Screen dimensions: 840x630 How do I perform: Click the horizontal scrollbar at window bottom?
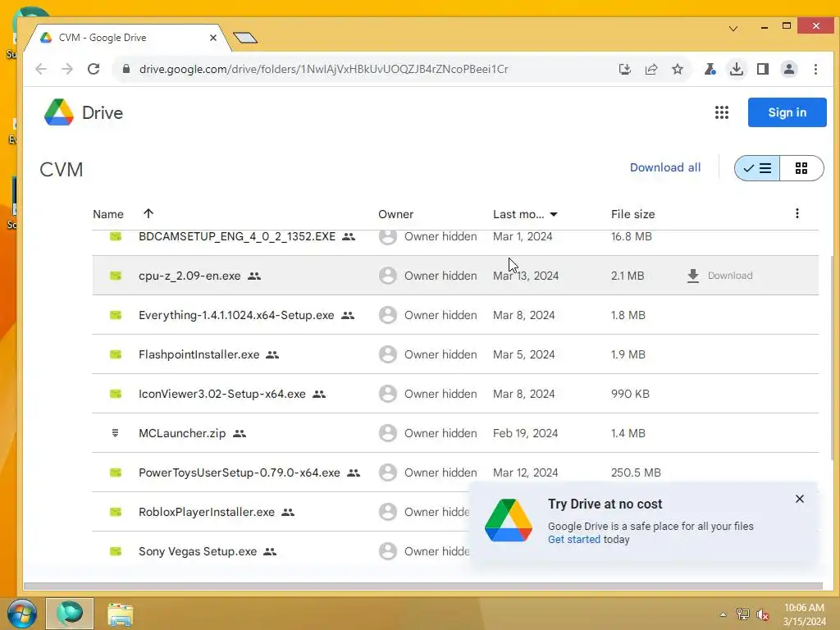[x=423, y=586]
